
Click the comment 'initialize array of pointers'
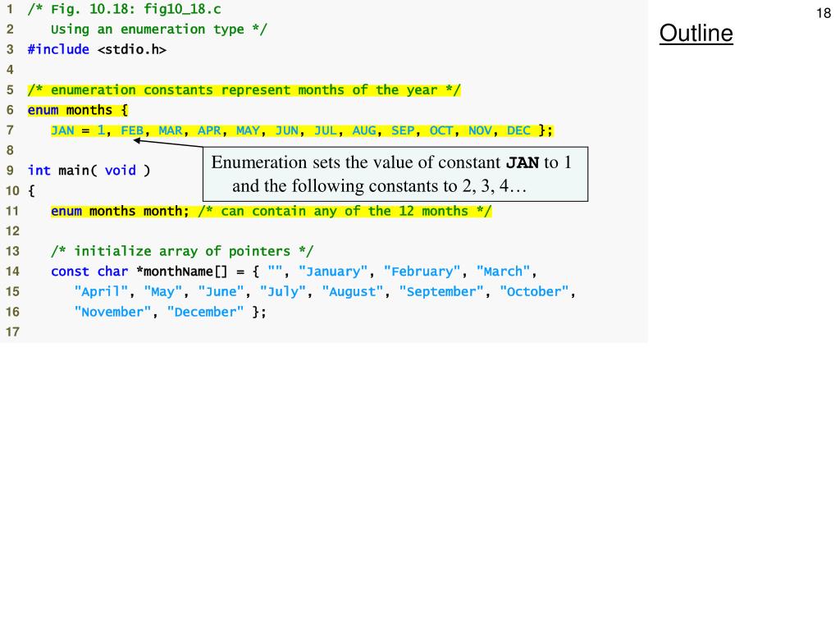[182, 251]
